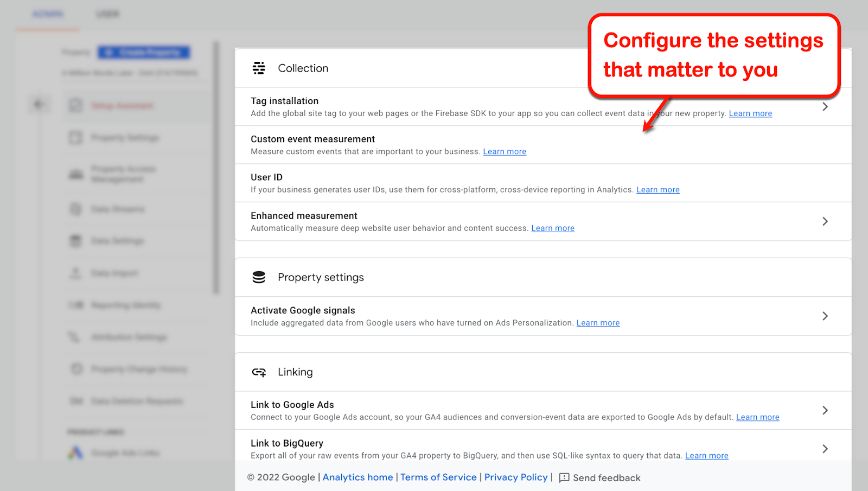This screenshot has height=491, width=868.
Task: Open Learn more for Custom event measurement
Action: click(x=505, y=151)
